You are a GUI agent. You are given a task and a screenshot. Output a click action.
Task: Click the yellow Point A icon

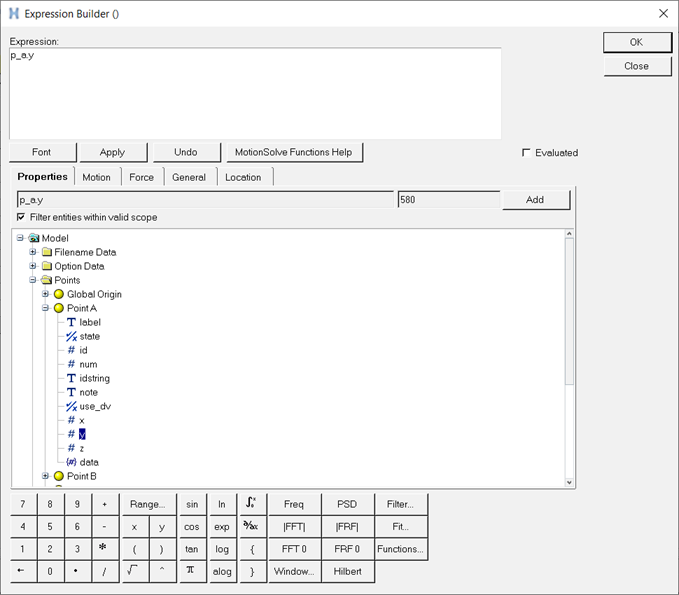59,308
